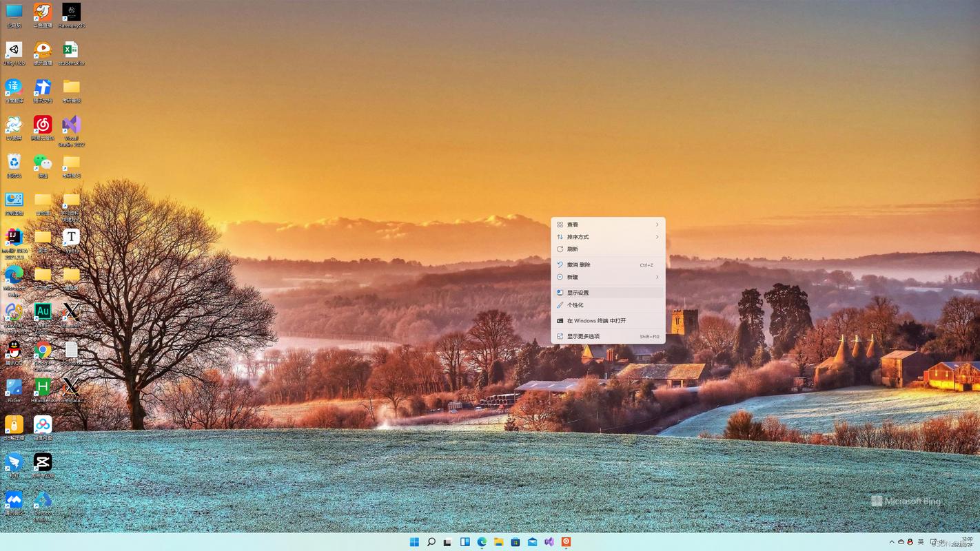
Task: Select the HarmonyOS desktop shortcut
Action: point(71,15)
